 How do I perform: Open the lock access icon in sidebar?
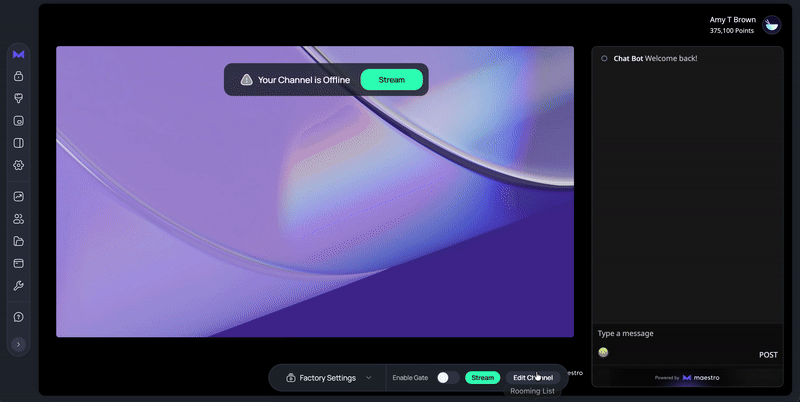[x=19, y=76]
